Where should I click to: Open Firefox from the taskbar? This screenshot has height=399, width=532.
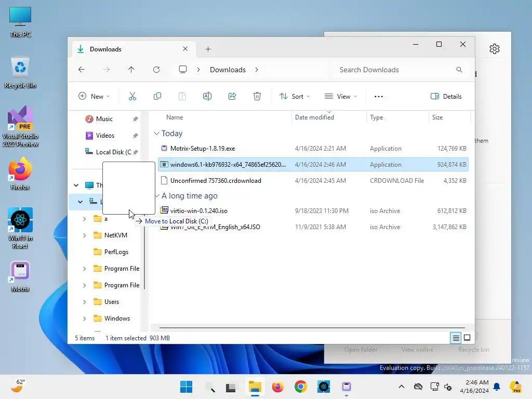[x=277, y=387]
